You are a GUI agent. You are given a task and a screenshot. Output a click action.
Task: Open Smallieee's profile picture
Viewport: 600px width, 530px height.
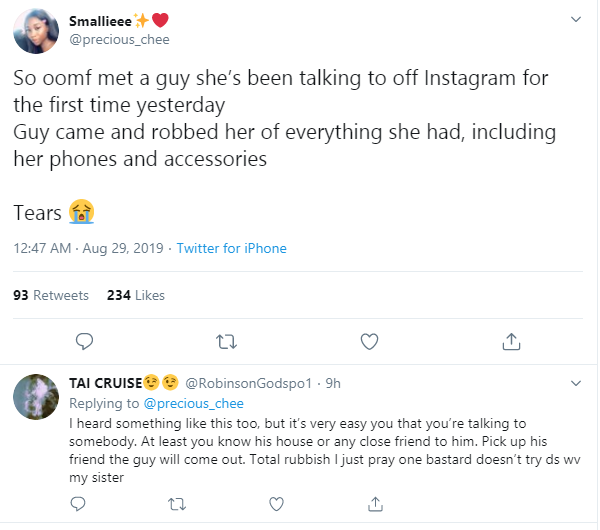[x=34, y=32]
